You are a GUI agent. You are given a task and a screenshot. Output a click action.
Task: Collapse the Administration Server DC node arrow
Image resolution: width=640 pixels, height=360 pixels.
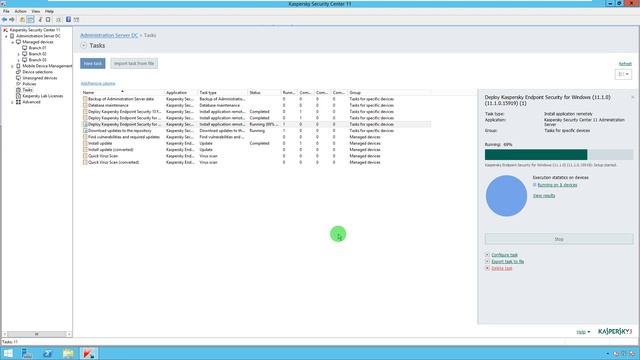click(7, 36)
